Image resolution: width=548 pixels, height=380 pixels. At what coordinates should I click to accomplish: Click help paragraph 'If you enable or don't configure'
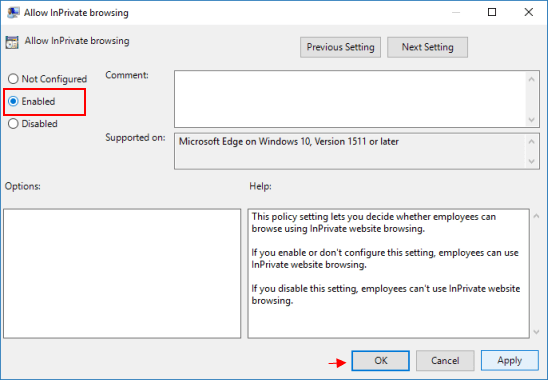(x=385, y=259)
